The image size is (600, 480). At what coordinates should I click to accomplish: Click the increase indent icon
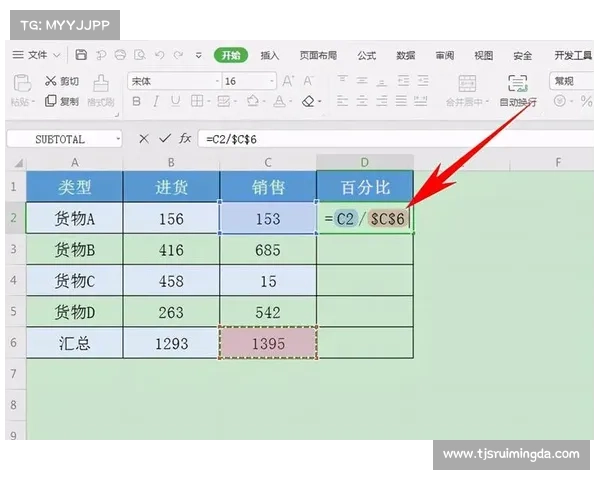(x=423, y=81)
